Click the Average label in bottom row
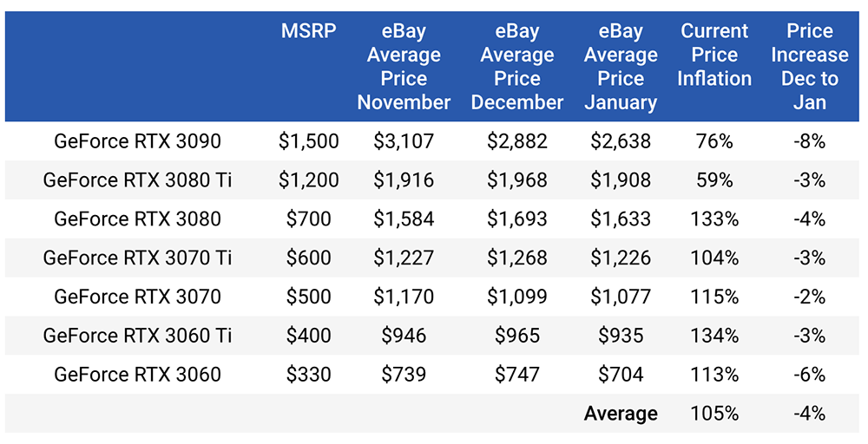 (x=621, y=414)
